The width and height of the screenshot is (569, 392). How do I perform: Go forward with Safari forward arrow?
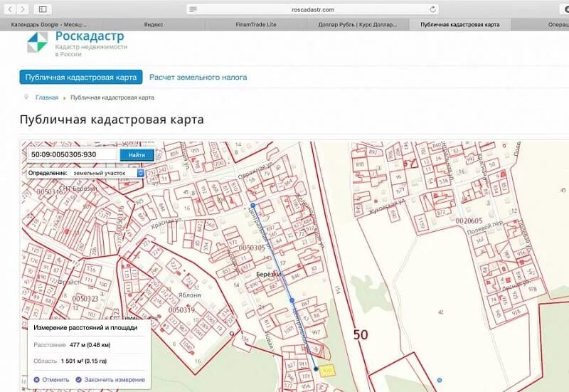point(23,9)
